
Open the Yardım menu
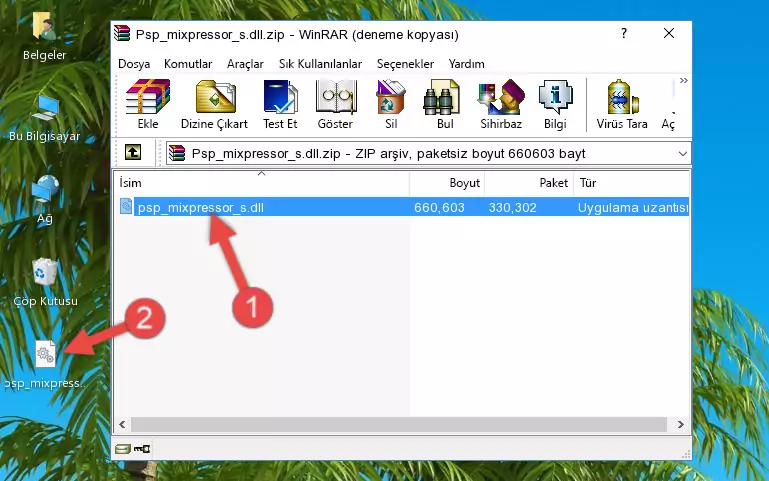tap(466, 64)
